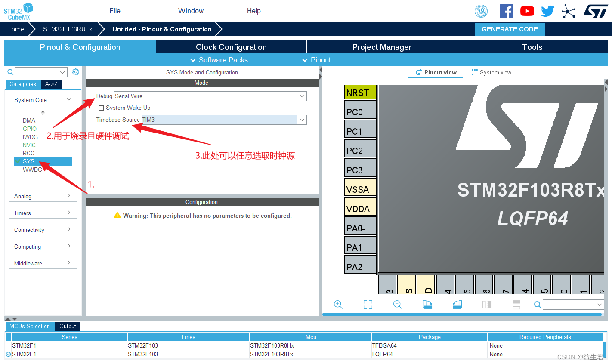Rotate the chip view clockwise
Screen dimensions: 612x364
427,305
